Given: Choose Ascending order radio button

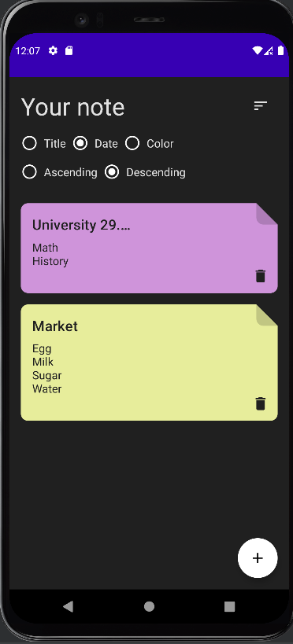Looking at the screenshot, I should (29, 172).
